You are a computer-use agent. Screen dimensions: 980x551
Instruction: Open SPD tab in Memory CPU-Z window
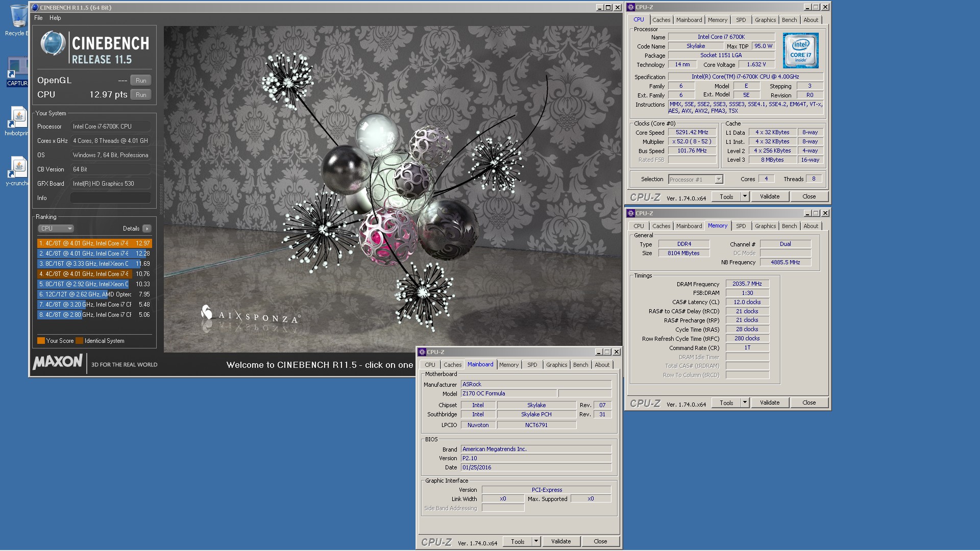[741, 226]
